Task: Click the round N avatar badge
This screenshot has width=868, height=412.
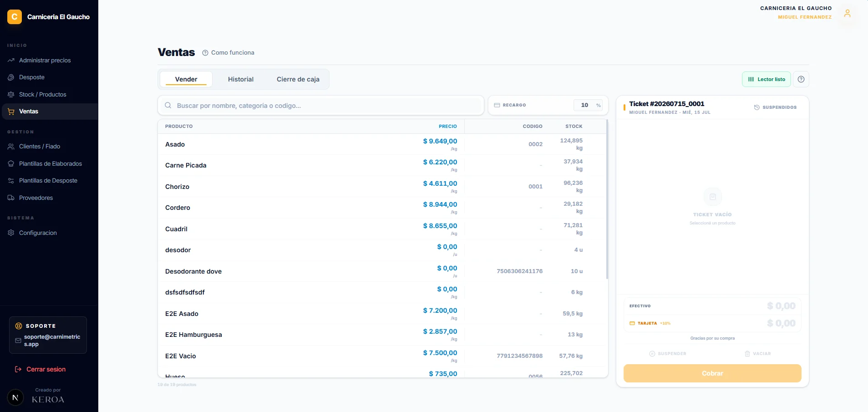Action: [15, 397]
